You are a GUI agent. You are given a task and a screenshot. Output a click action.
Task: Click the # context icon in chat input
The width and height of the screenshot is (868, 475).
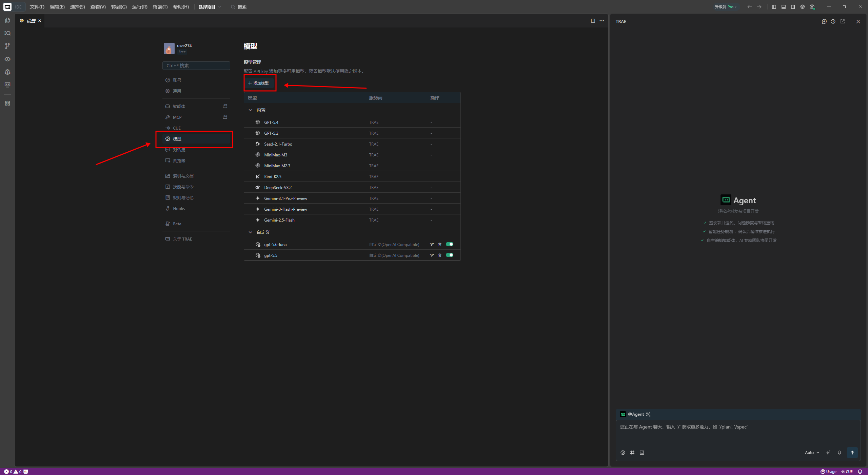pyautogui.click(x=632, y=453)
